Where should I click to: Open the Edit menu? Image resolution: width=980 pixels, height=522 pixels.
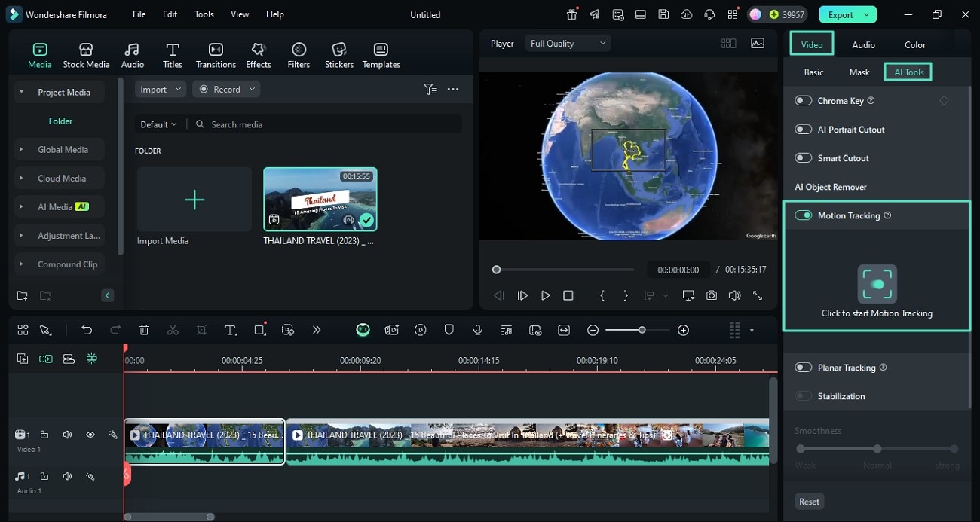click(170, 14)
